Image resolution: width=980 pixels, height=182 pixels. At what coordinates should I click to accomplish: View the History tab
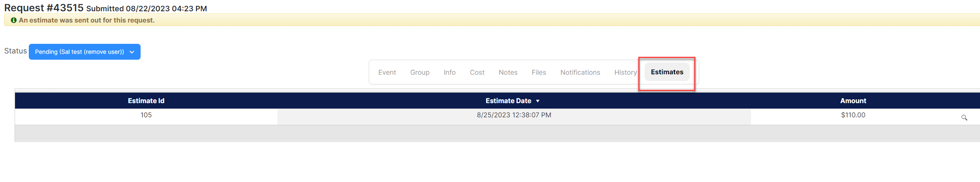[625, 72]
